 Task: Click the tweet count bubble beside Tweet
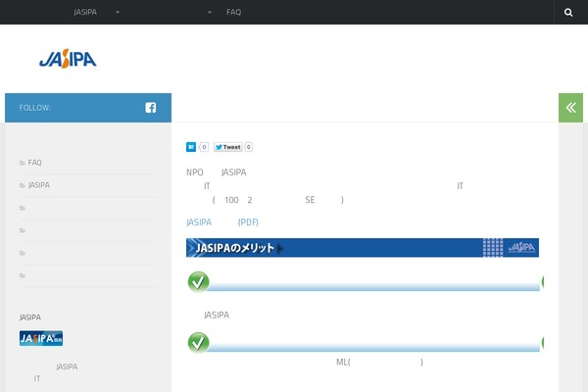click(x=248, y=147)
